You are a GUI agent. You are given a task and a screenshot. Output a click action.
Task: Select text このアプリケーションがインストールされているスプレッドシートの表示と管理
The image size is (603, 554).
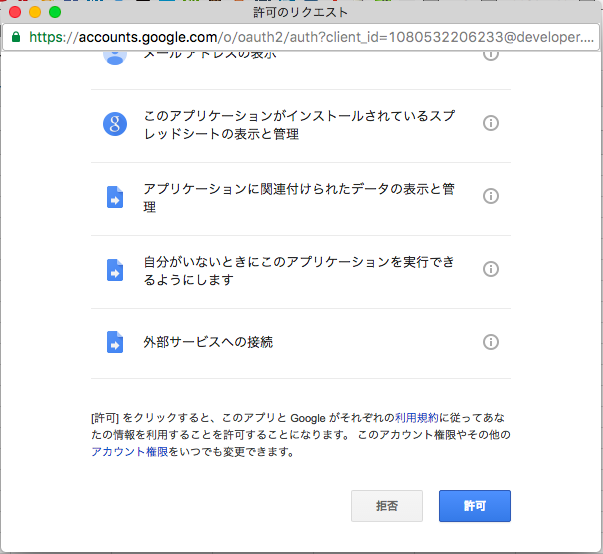pos(299,125)
